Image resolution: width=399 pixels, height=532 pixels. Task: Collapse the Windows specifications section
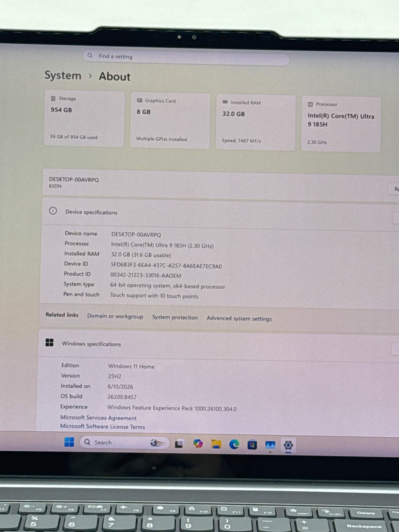click(x=395, y=349)
